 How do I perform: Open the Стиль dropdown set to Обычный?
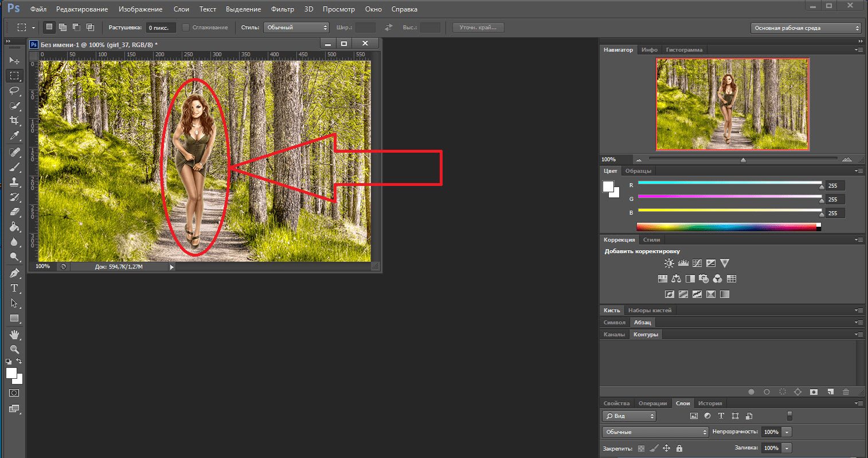coord(296,28)
